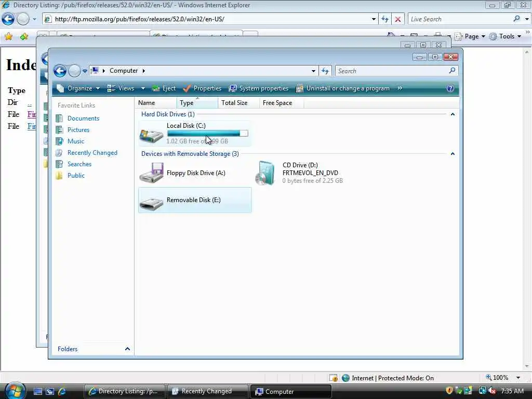Click magnifier icon in explorer Search box
532x399 pixels.
(452, 71)
